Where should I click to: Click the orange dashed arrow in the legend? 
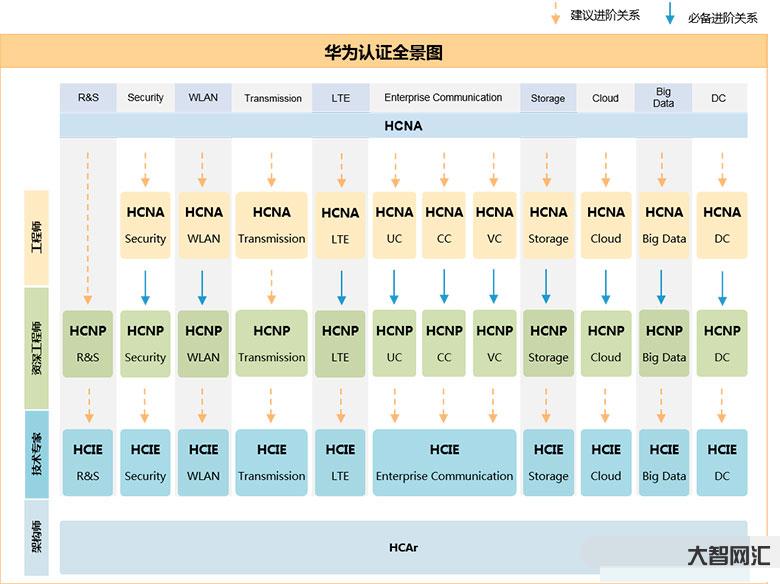[554, 14]
